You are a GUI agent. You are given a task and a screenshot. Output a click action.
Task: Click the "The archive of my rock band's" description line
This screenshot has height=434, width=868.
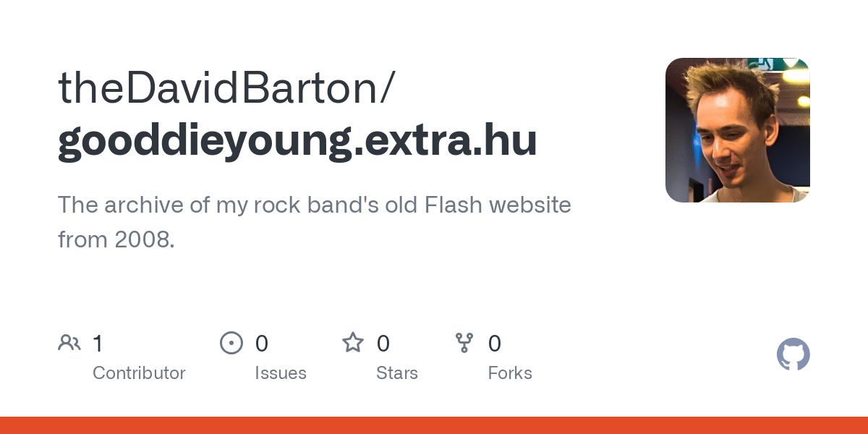314,205
